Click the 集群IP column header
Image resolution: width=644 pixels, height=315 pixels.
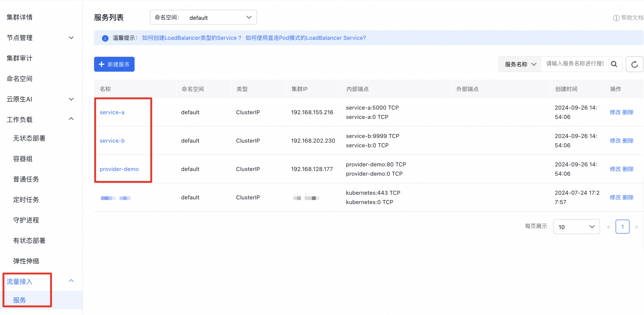[x=300, y=89]
